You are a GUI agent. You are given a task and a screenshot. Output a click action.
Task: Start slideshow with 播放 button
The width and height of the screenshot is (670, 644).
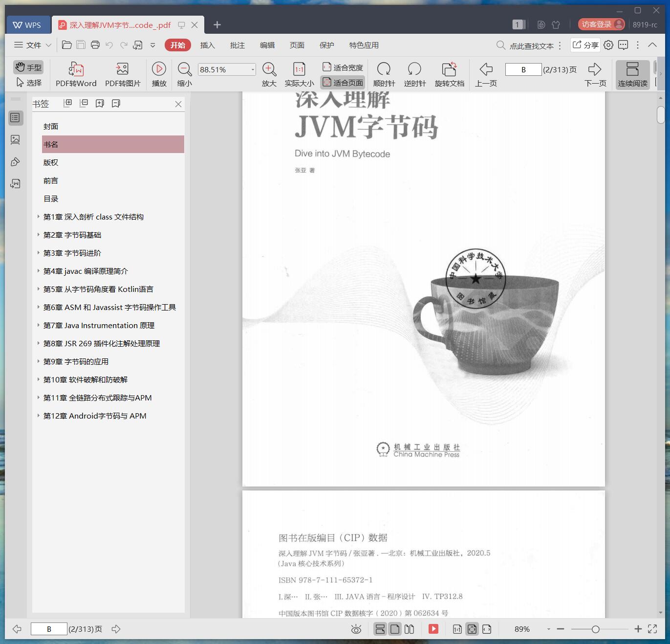coord(159,74)
